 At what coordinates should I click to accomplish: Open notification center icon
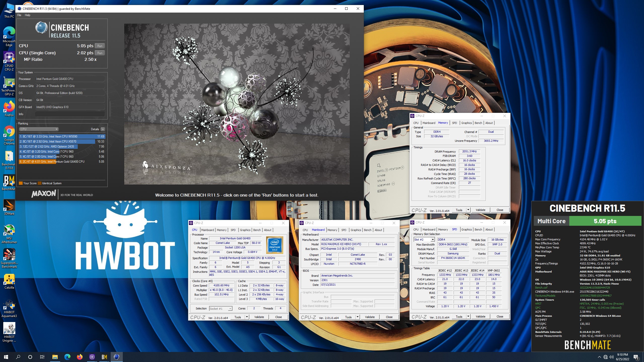pyautogui.click(x=636, y=357)
